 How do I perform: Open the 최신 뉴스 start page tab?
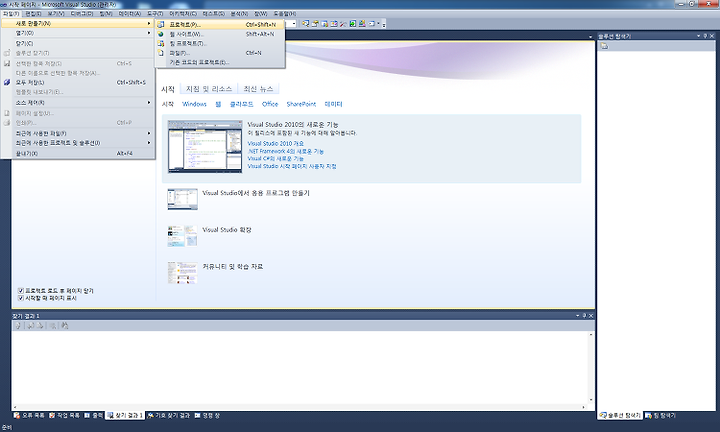pyautogui.click(x=258, y=89)
